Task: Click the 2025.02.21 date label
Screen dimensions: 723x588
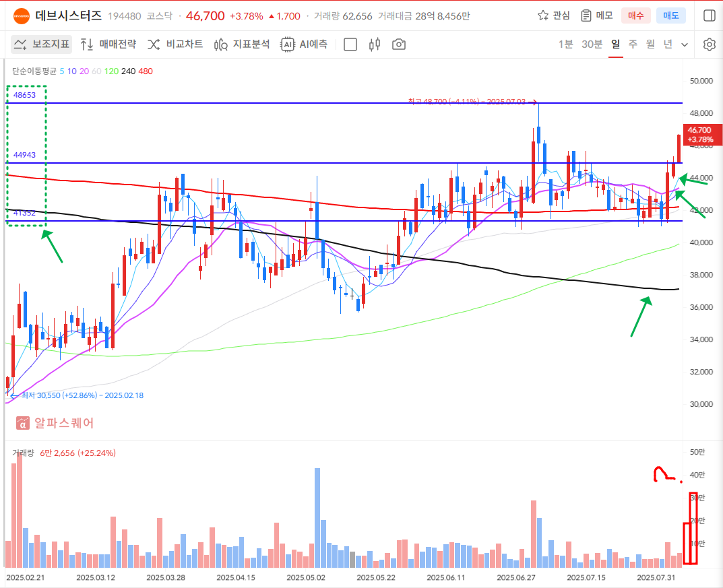Action: point(26,578)
